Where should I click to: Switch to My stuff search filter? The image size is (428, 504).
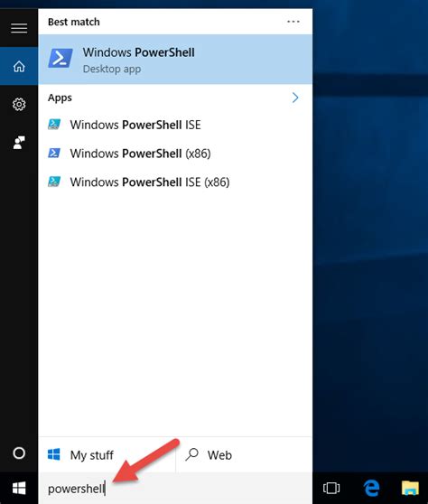point(107,455)
